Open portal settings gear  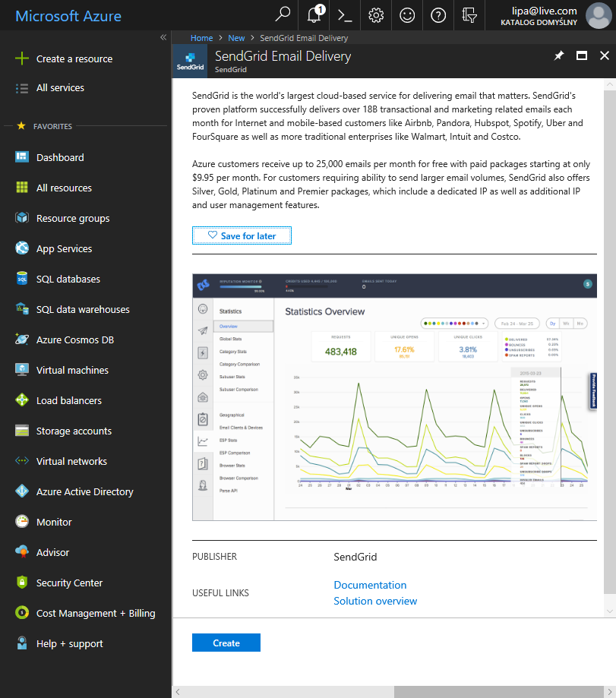tap(376, 15)
